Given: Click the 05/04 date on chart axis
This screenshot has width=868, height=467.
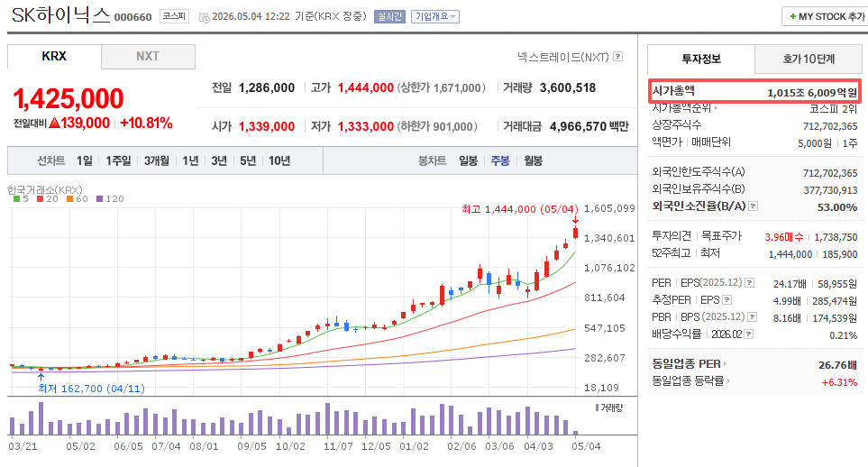Looking at the screenshot, I should coord(586,446).
